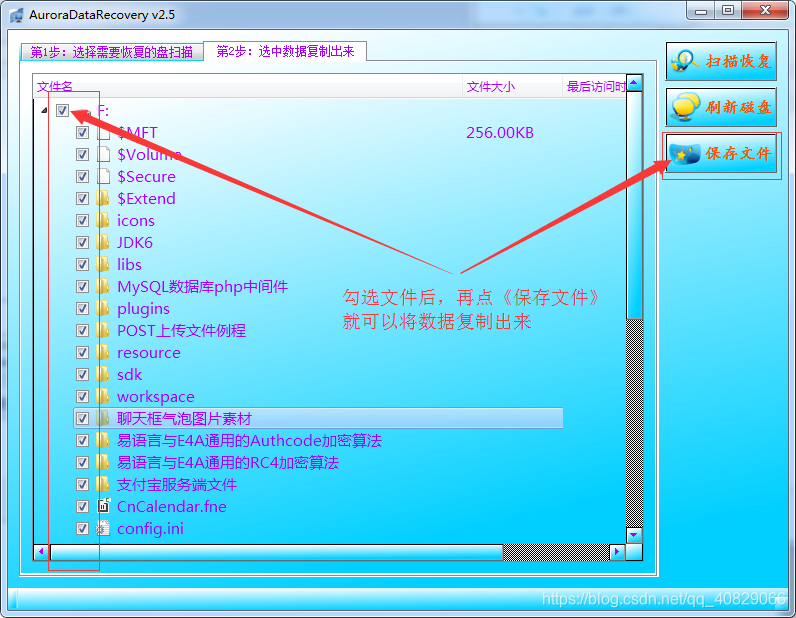This screenshot has height=618, width=796.
Task: Select the $MFT file name
Action: pos(137,133)
